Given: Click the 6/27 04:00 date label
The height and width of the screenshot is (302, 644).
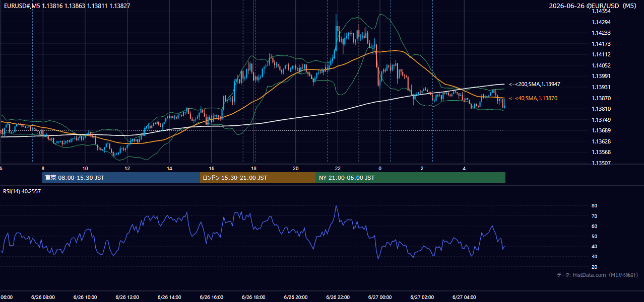Looking at the screenshot, I should click(464, 297).
